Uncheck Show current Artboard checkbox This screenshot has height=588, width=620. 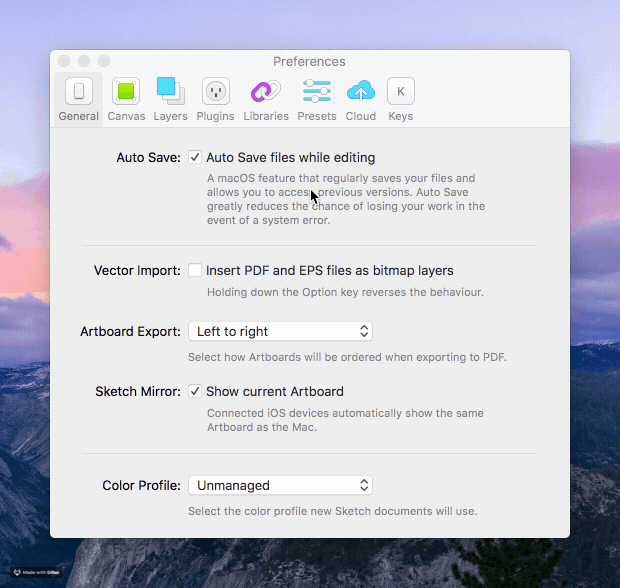coord(195,391)
